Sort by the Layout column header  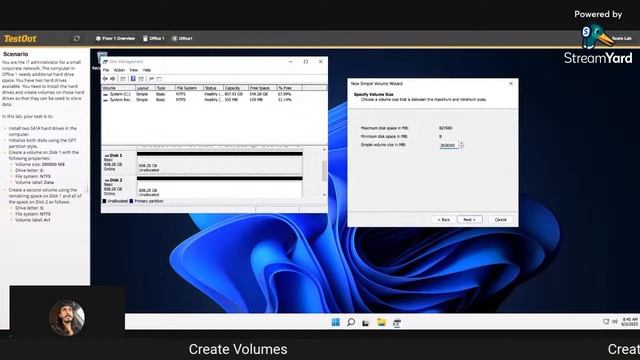pos(145,88)
